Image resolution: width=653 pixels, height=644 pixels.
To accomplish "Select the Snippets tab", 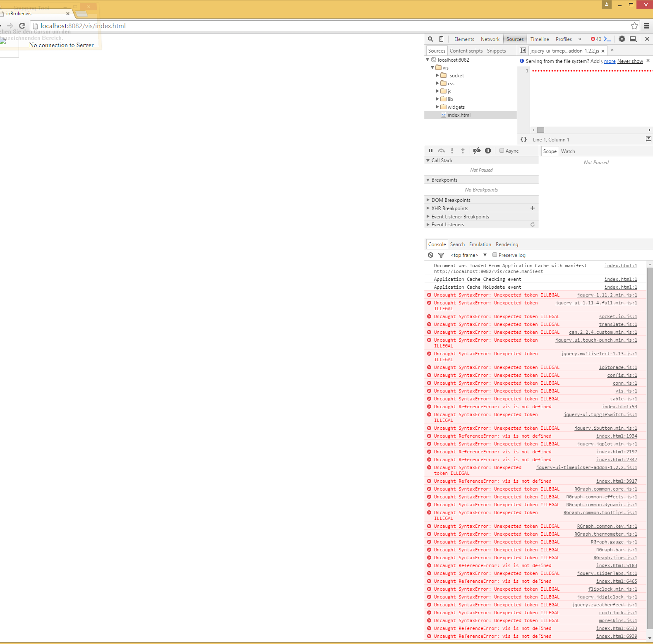I will (x=496, y=51).
